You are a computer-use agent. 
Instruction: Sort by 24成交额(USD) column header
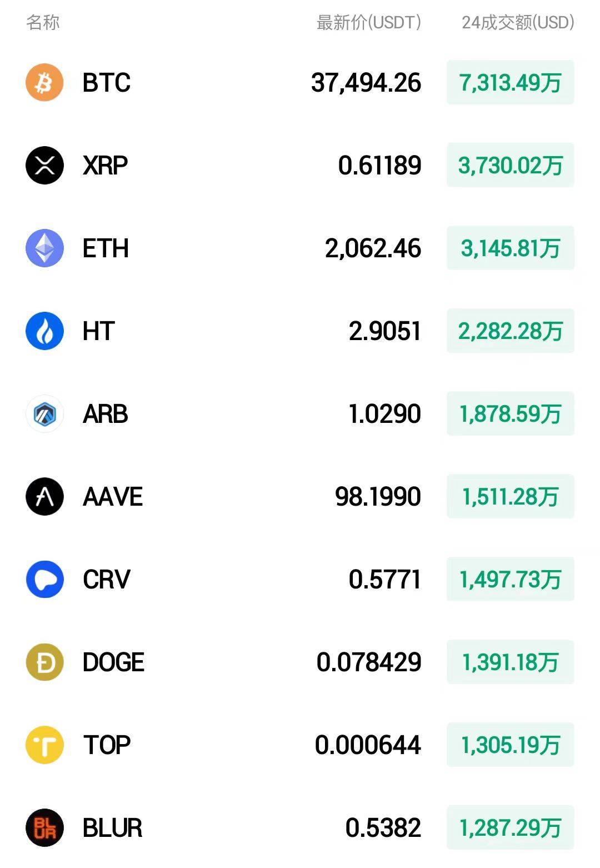pyautogui.click(x=518, y=23)
